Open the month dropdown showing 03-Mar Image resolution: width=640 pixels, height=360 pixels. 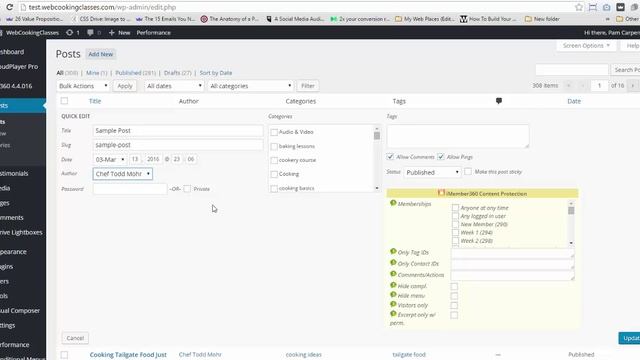[x=109, y=159]
